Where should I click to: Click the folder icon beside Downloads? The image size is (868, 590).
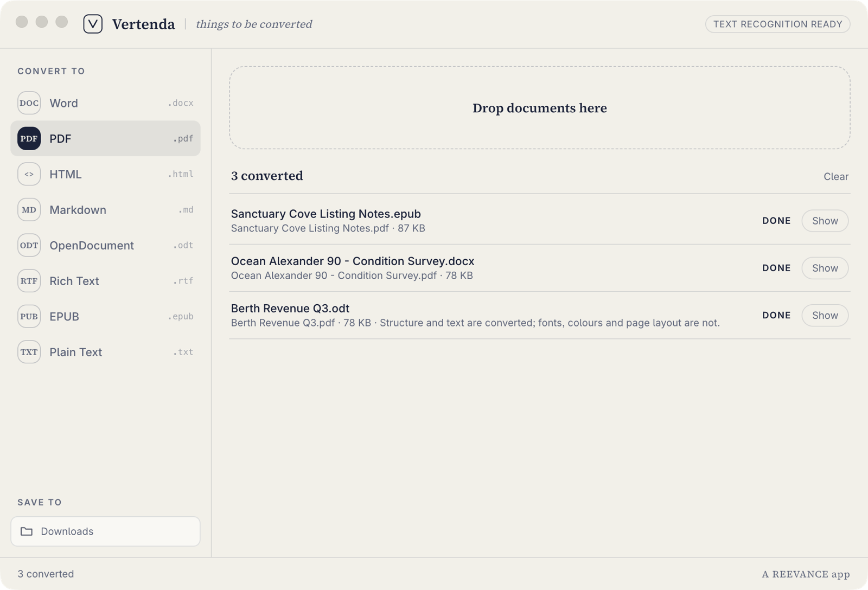tap(27, 531)
